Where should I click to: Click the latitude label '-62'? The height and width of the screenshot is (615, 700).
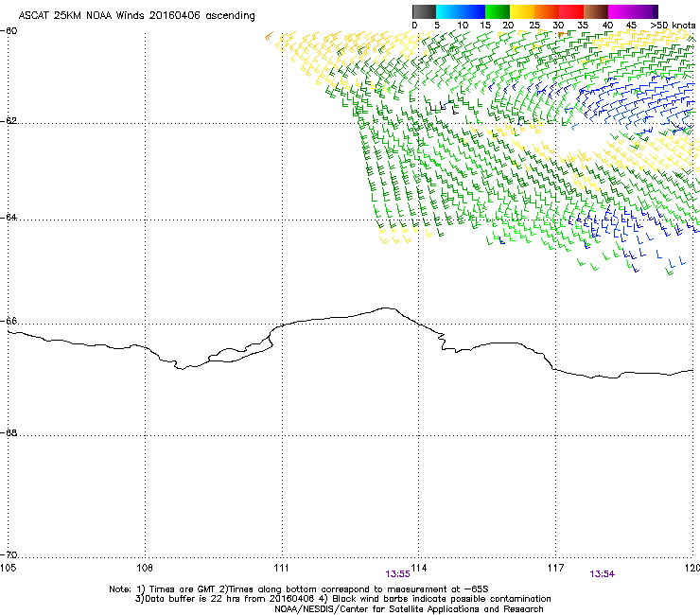[x=9, y=120]
